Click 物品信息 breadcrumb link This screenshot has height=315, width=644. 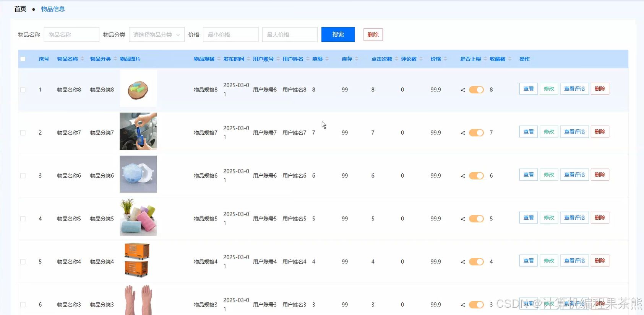53,9
